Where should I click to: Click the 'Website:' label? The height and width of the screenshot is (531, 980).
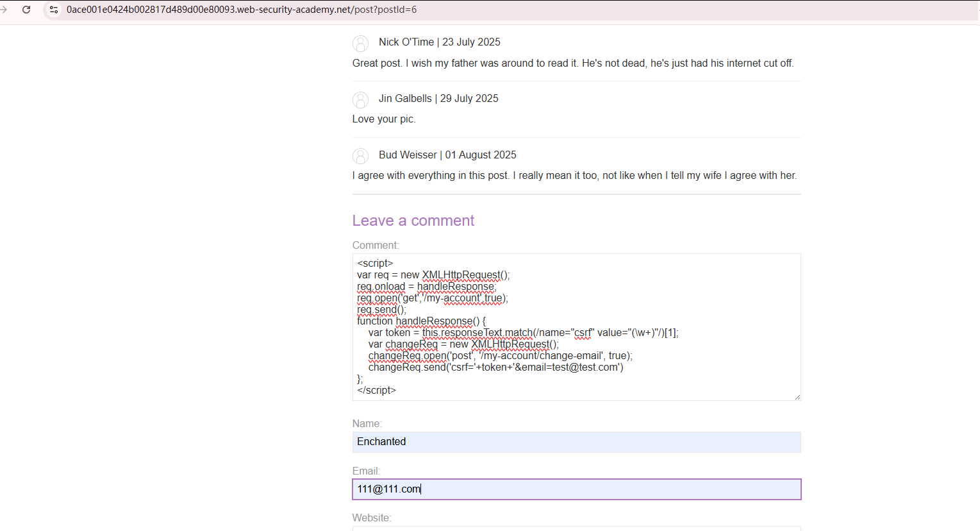372,518
